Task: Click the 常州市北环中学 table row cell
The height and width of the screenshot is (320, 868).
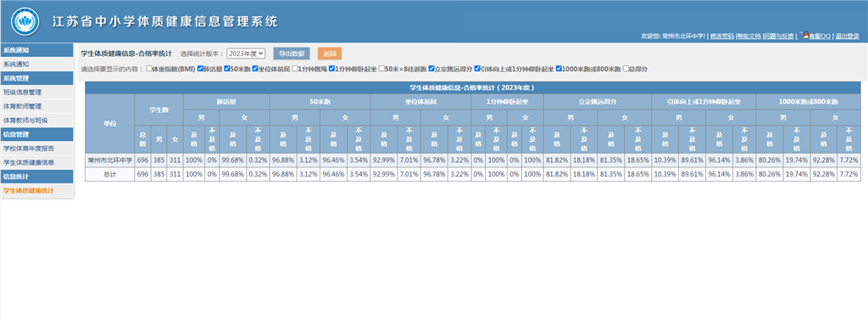Action: [x=109, y=160]
